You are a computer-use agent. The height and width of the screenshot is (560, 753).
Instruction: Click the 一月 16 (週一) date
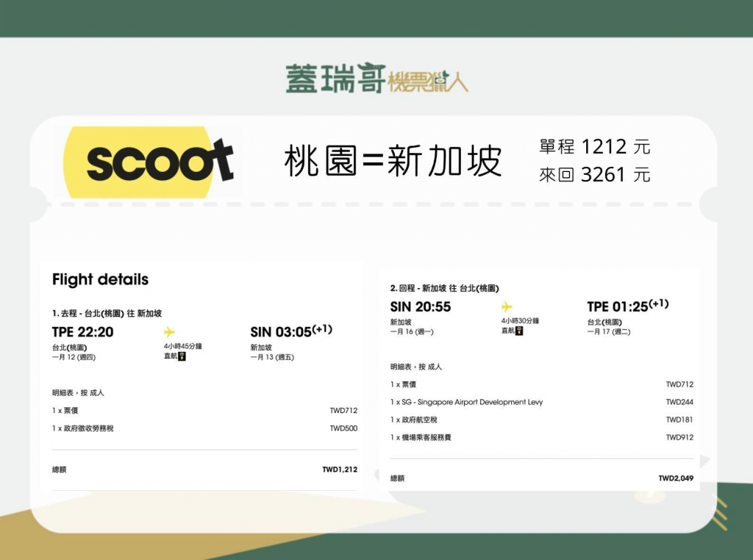tap(412, 332)
